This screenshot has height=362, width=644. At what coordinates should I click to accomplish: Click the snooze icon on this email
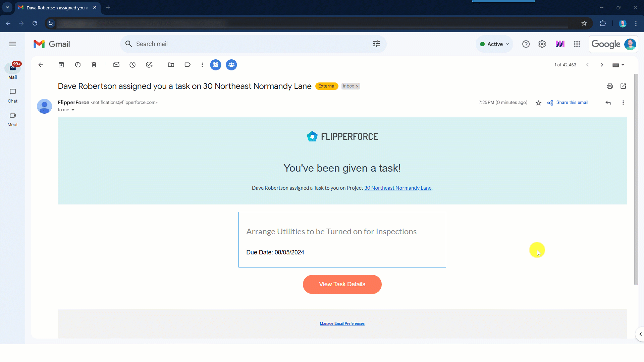133,65
